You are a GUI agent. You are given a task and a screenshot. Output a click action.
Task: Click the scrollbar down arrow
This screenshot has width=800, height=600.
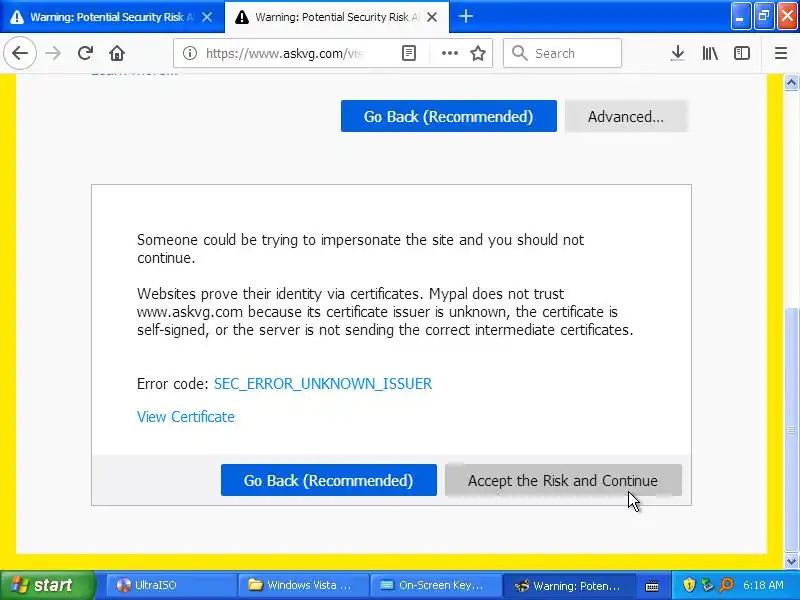click(x=791, y=562)
